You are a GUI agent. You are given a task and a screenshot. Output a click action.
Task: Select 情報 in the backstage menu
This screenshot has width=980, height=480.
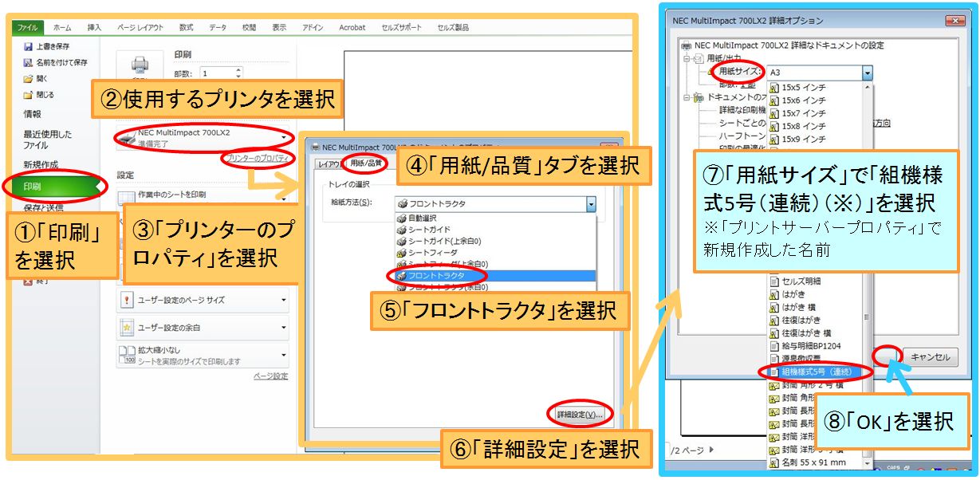click(x=33, y=114)
